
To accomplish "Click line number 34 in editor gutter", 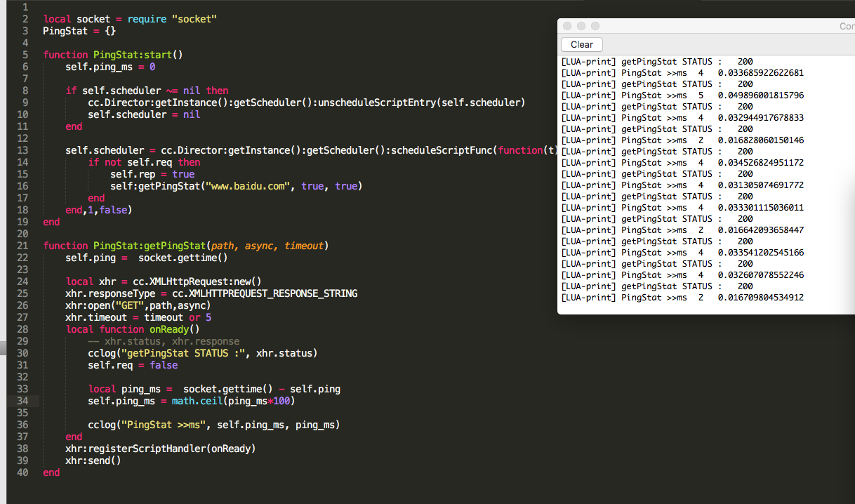I will (22, 402).
